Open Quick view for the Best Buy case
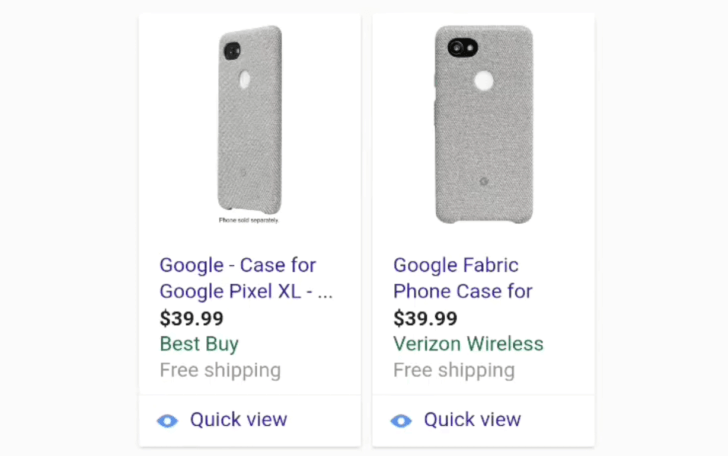The width and height of the screenshot is (728, 456). click(238, 420)
